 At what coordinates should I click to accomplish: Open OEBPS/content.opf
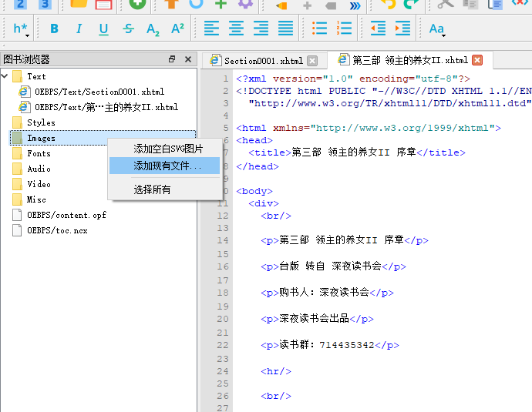(66, 215)
